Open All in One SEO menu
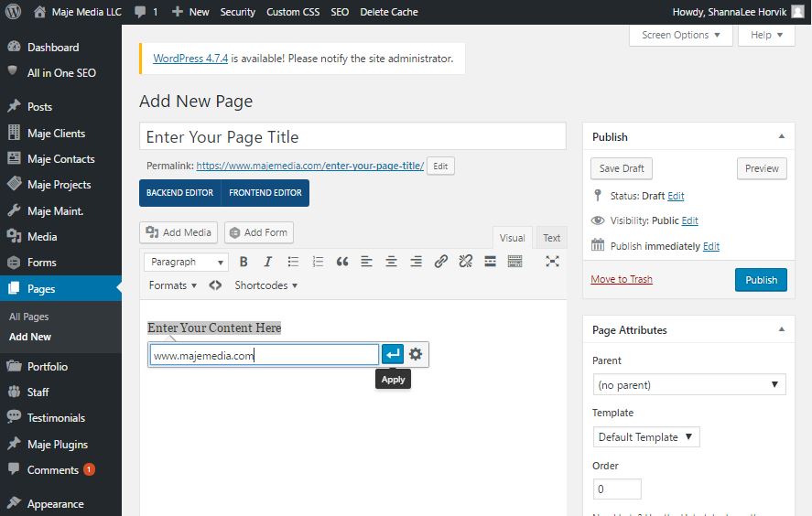This screenshot has height=516, width=812. (60, 73)
